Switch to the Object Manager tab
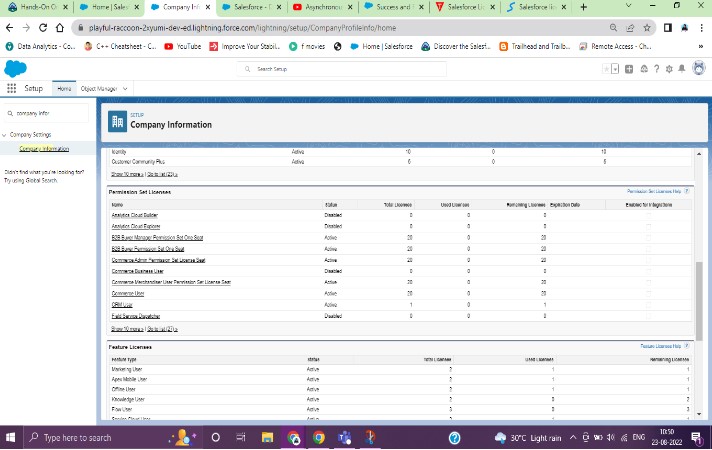This screenshot has width=712, height=450. pos(98,88)
